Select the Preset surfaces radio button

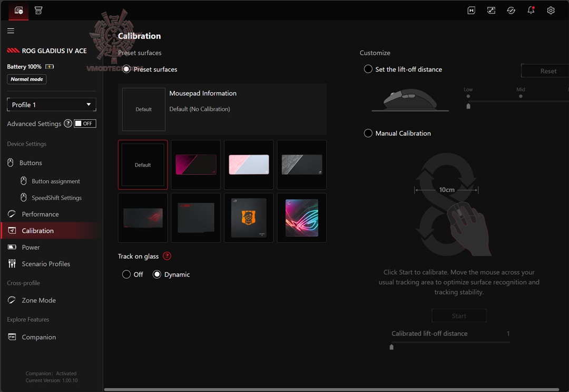tap(126, 69)
